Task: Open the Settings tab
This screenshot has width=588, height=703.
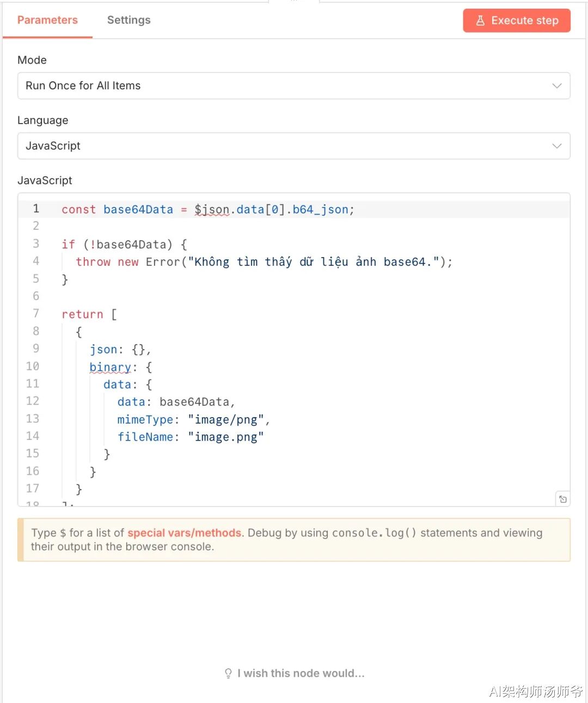Action: (x=128, y=20)
